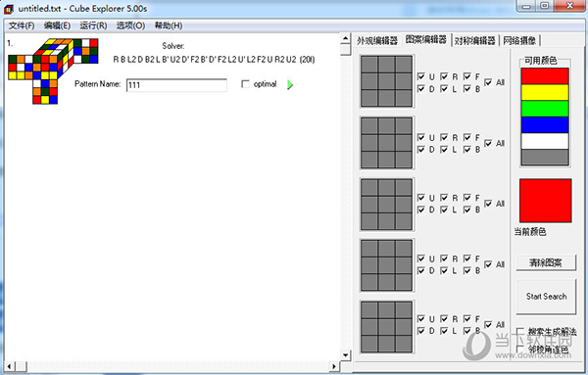The image size is (588, 375).
Task: Pick the gray swatch in 可用颜色
Action: tap(545, 158)
